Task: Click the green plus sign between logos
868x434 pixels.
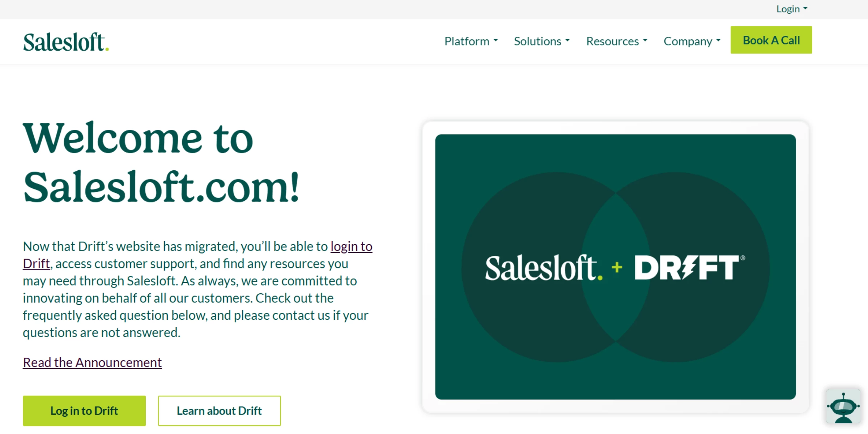Action: click(617, 268)
